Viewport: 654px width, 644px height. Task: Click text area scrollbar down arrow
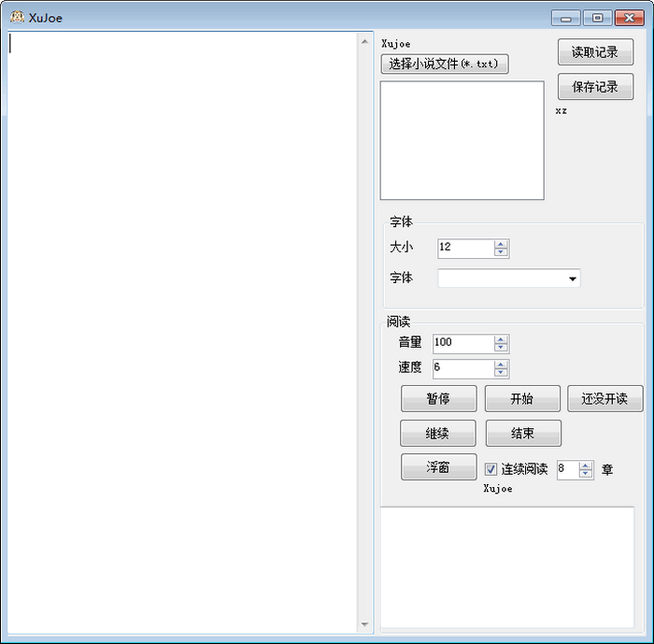[x=364, y=624]
